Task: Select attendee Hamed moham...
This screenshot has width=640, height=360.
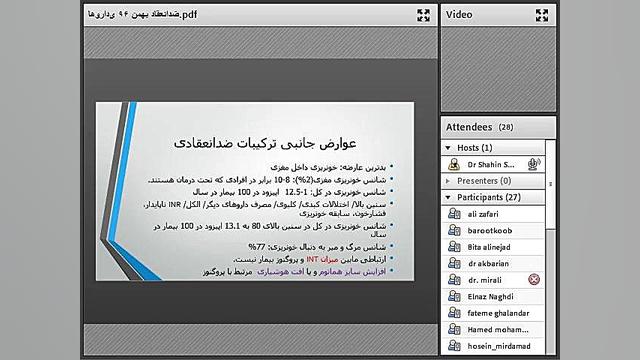Action: (493, 329)
